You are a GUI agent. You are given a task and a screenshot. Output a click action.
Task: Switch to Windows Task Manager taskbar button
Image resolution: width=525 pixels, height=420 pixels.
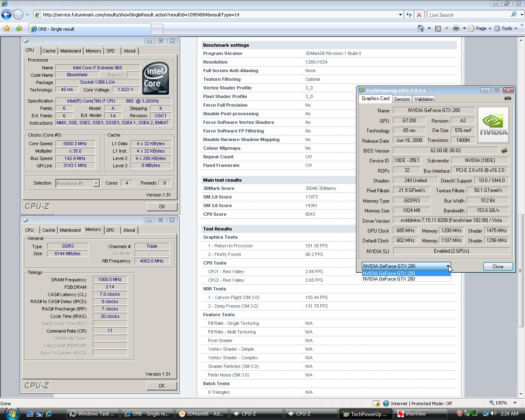tap(94, 414)
